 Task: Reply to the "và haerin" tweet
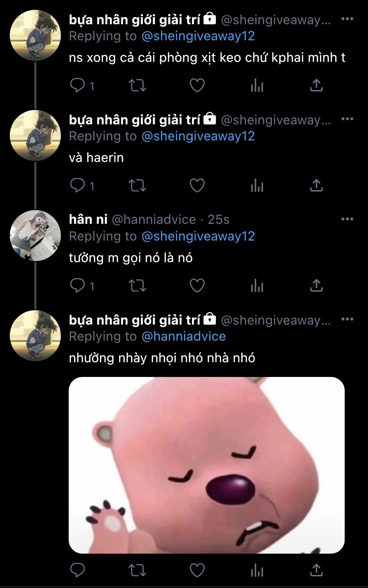click(78, 186)
